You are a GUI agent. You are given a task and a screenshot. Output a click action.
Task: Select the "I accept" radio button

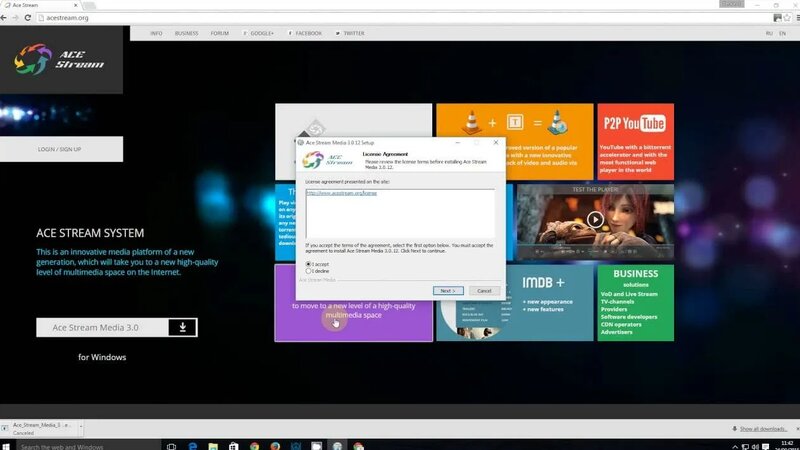308,264
